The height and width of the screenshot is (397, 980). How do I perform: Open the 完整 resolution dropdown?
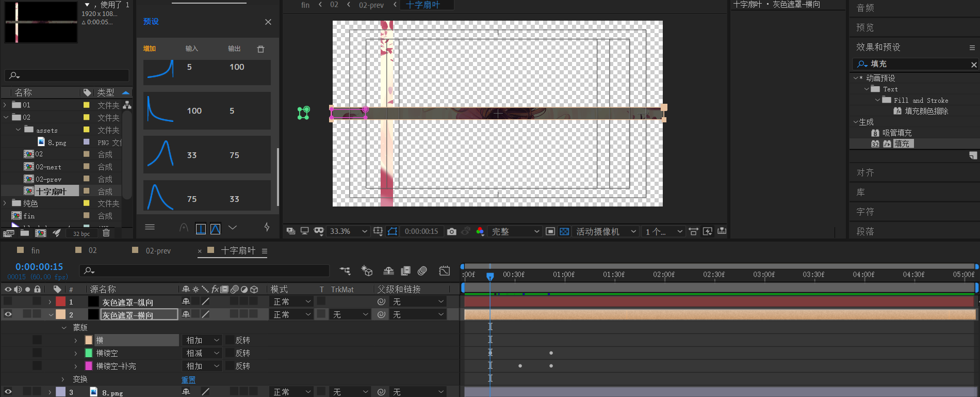[515, 231]
